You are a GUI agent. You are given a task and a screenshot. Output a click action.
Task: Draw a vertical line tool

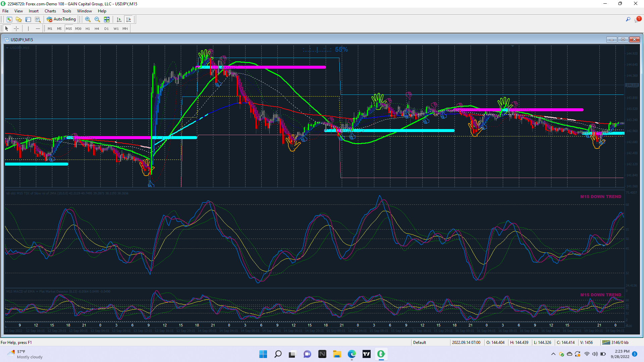click(x=29, y=28)
